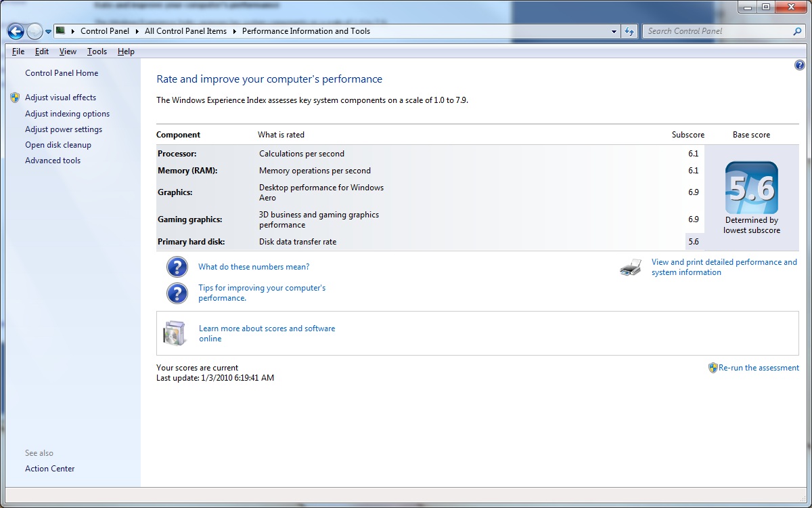Open Adjust visual effects link
Viewport: 812px width, 508px height.
coord(60,98)
